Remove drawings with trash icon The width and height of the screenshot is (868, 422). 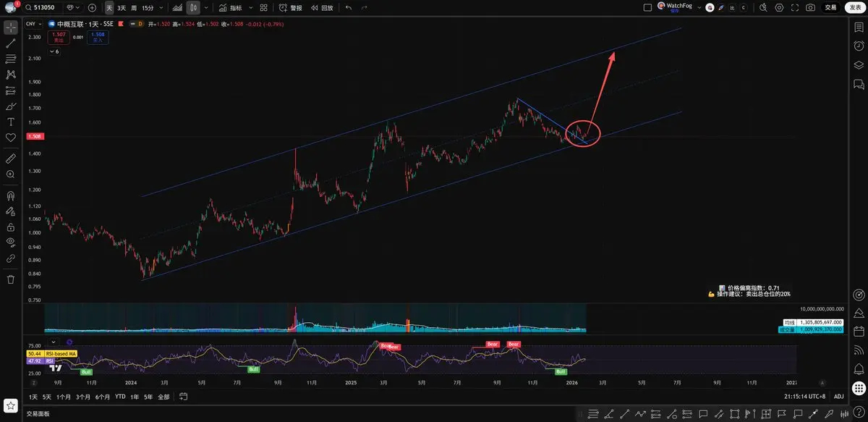click(11, 279)
